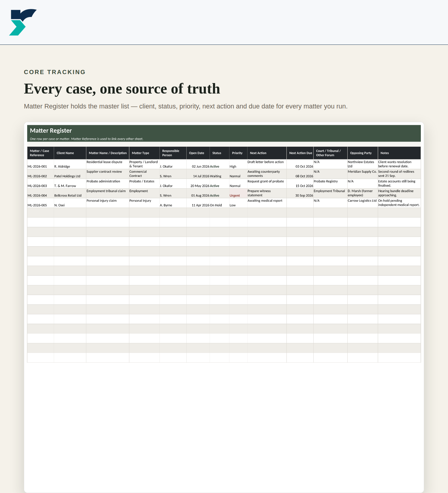
Task: Click the '14 Jul 2026' open date cell
Action: pyautogui.click(x=198, y=174)
